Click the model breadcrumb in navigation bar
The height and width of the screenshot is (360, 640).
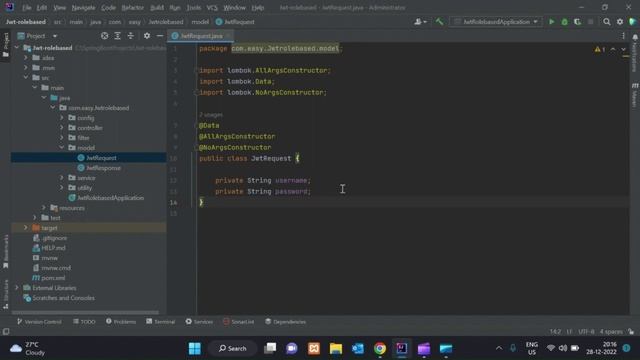(x=200, y=22)
